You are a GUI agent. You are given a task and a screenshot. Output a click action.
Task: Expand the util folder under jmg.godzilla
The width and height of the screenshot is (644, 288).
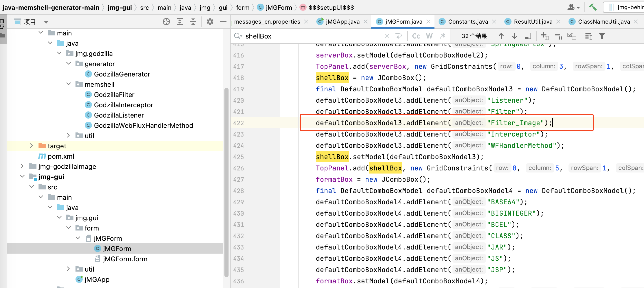[69, 135]
